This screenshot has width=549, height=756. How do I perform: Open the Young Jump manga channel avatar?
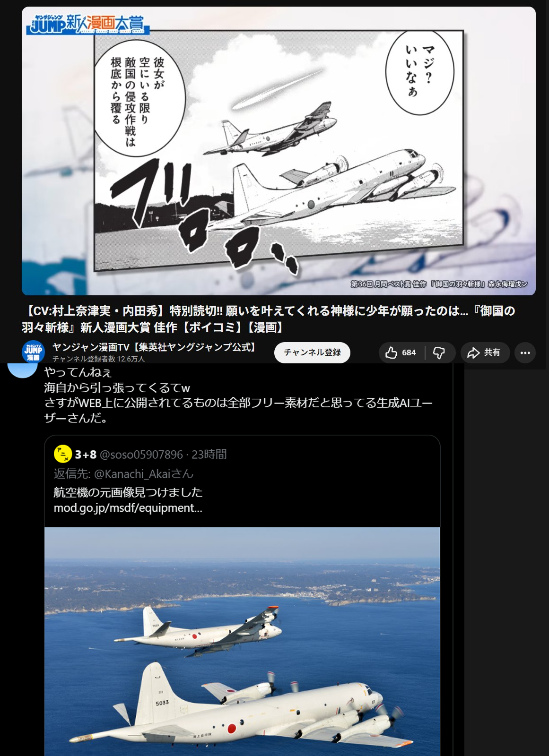(33, 352)
